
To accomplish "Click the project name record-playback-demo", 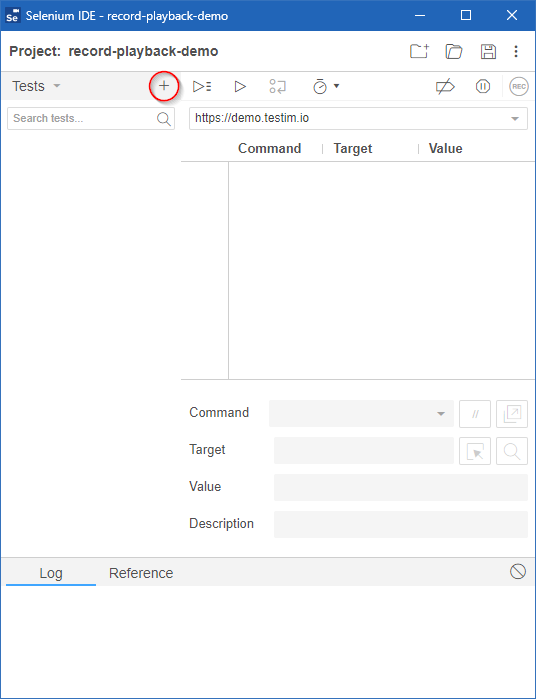I will click(x=143, y=51).
